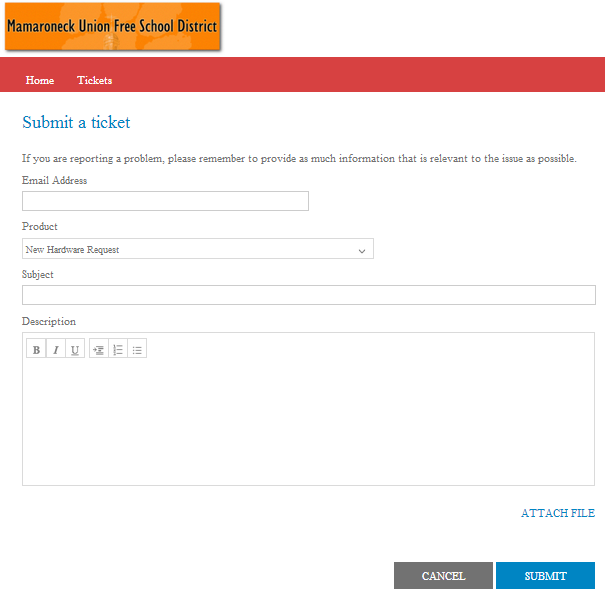Open the Tickets menu item
This screenshot has width=605, height=599.
[x=95, y=80]
